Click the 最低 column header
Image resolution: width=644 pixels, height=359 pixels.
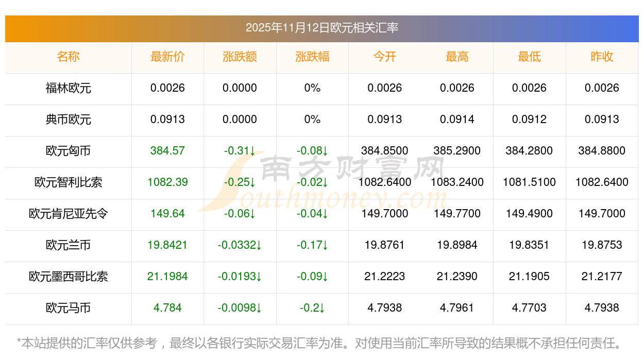(529, 57)
